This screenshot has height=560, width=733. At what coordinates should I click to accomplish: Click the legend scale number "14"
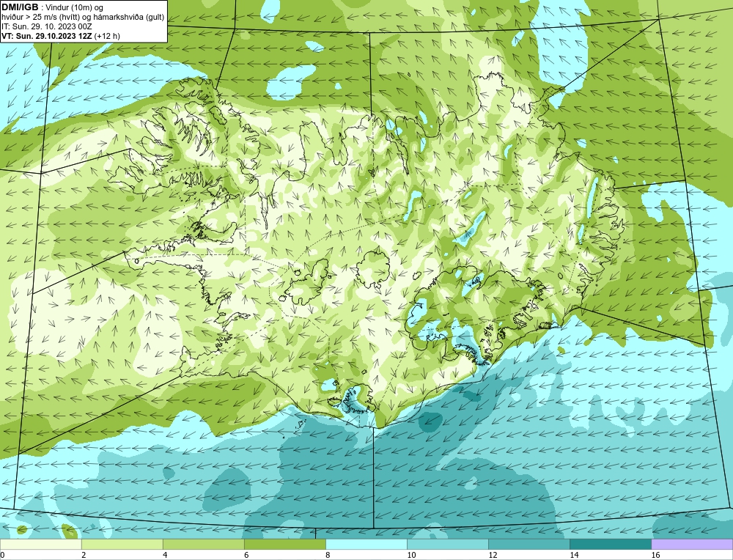574,555
